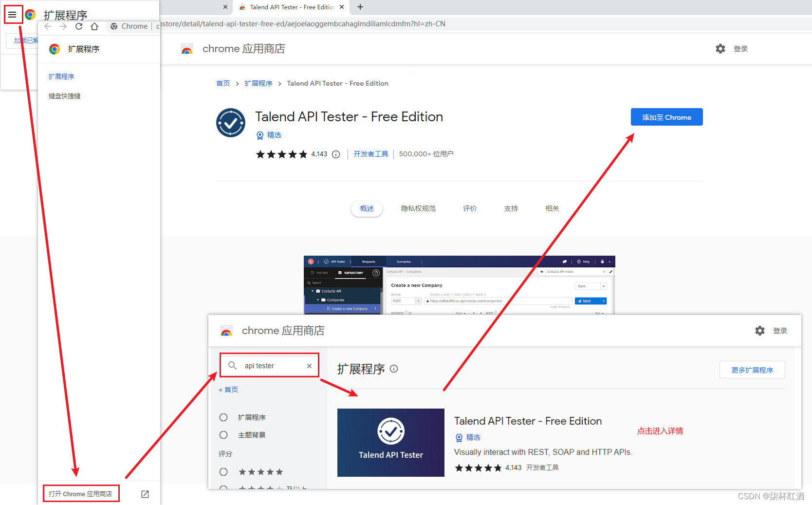
Task: Select the 主题背景 radio filter
Action: [x=223, y=435]
